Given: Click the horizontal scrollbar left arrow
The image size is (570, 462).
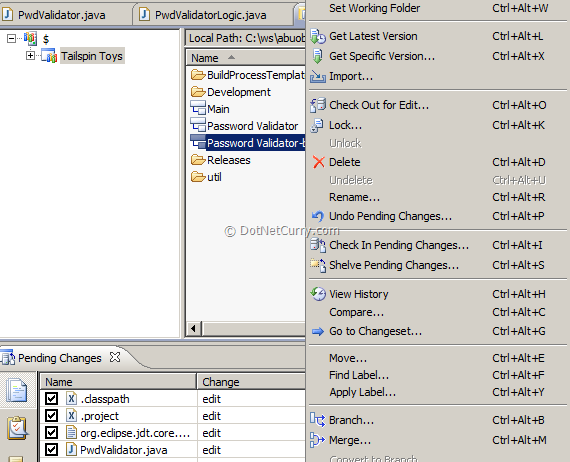Looking at the screenshot, I should click(x=194, y=329).
